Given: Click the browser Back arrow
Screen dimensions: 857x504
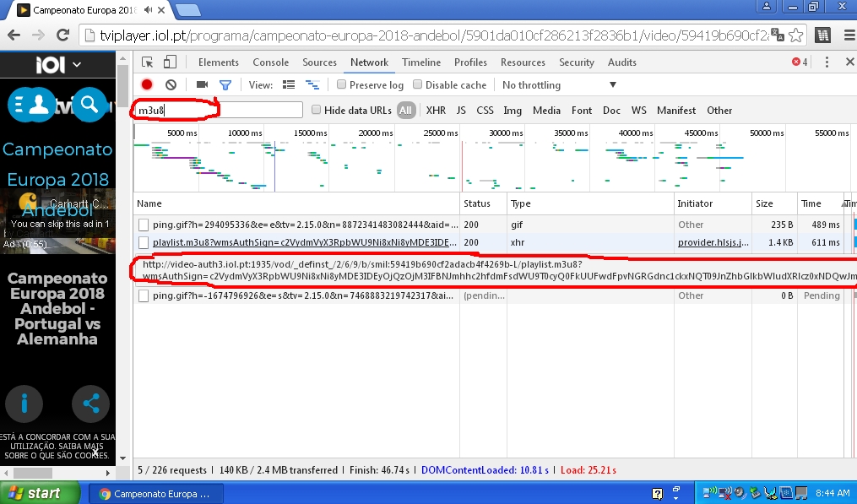Looking at the screenshot, I should (x=14, y=35).
